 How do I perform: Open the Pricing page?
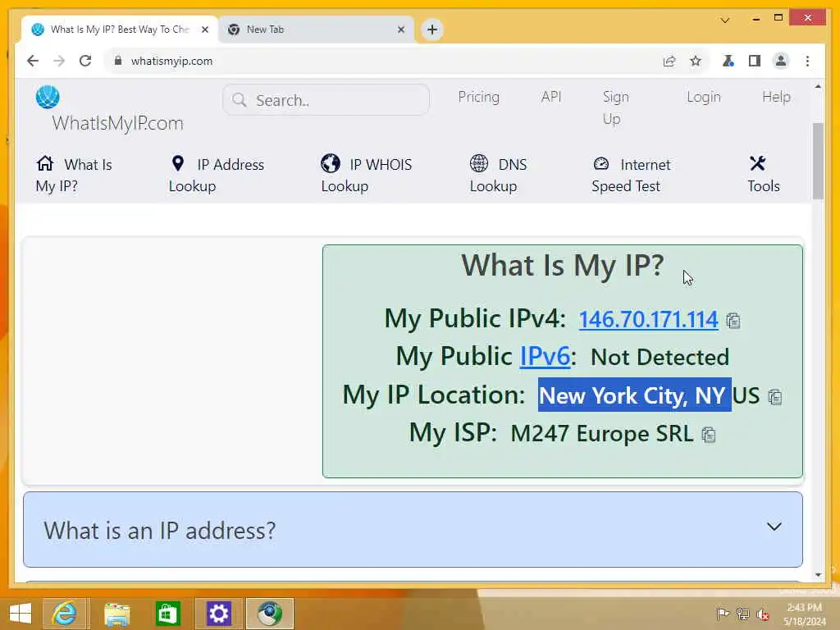click(x=478, y=97)
